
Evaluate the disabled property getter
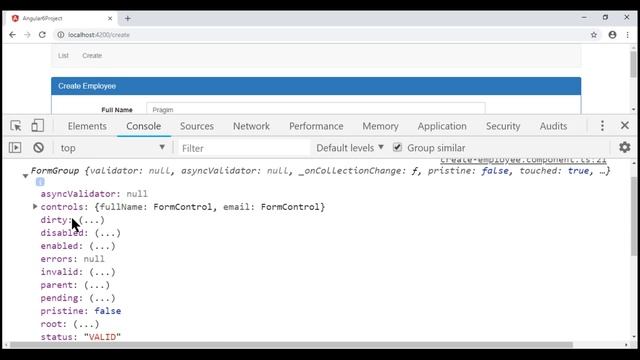pyautogui.click(x=107, y=233)
